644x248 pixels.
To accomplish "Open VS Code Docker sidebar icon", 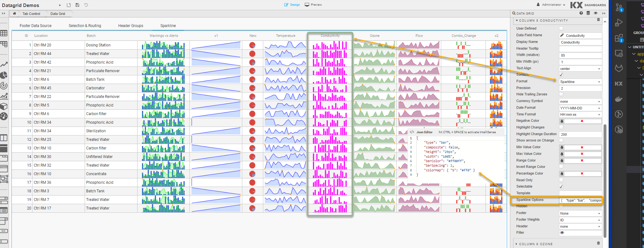I will 619,99.
